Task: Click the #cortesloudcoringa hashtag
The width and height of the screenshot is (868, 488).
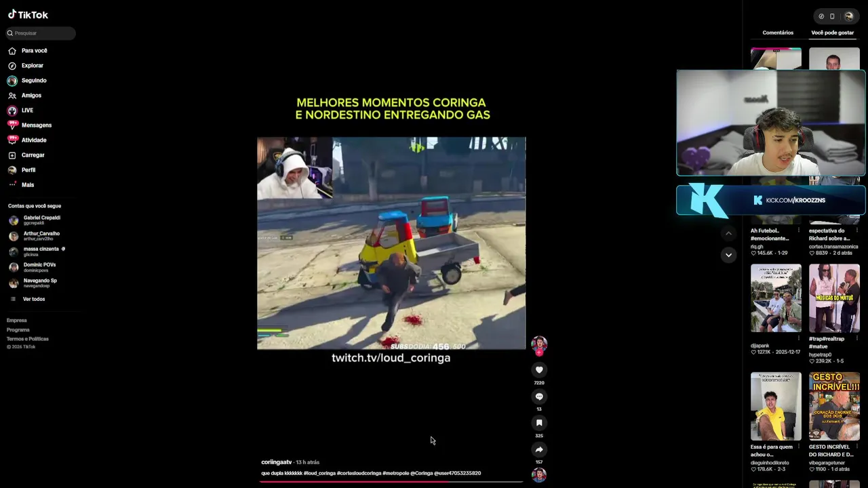Action: [x=359, y=473]
